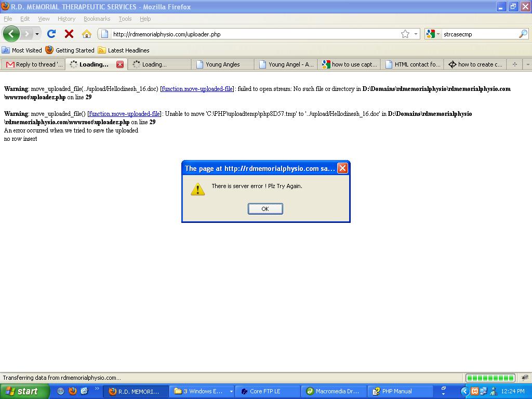
Task: Show hidden system tray icons arrow
Action: point(464,392)
